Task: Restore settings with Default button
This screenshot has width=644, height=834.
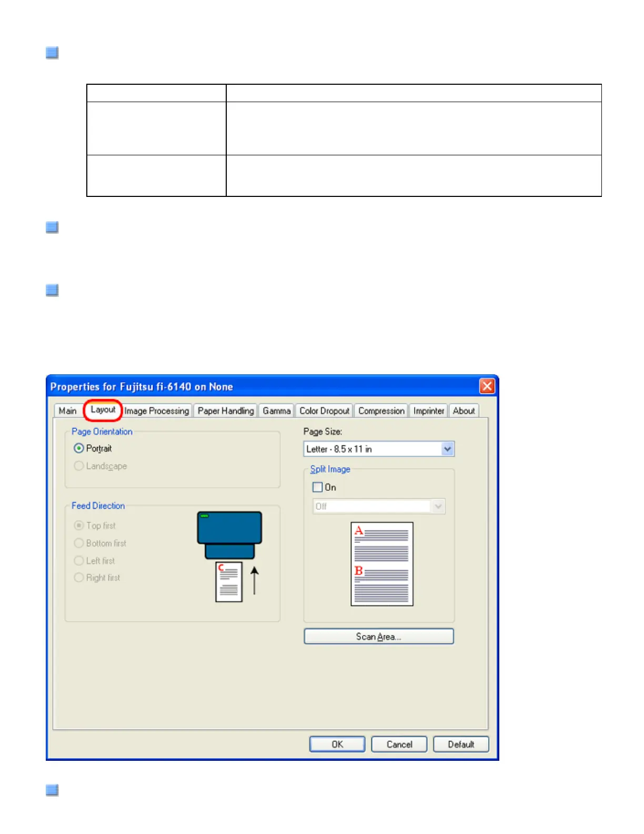Action: pyautogui.click(x=461, y=744)
